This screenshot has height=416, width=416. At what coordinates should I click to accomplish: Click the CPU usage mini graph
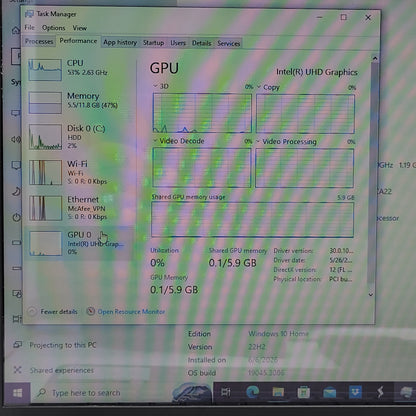pos(45,70)
